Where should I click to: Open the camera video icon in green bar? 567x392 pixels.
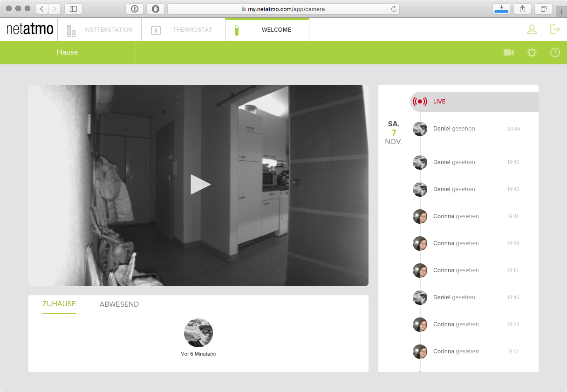(x=508, y=53)
